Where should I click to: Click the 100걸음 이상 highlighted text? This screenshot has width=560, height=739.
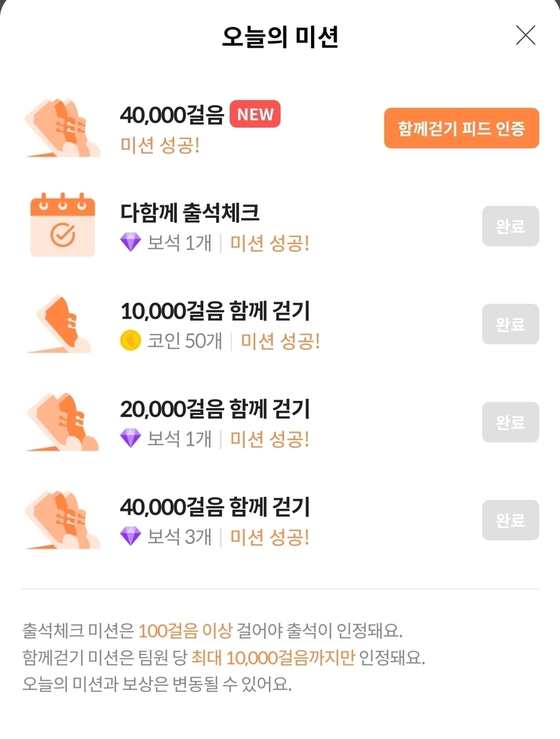pyautogui.click(x=185, y=631)
